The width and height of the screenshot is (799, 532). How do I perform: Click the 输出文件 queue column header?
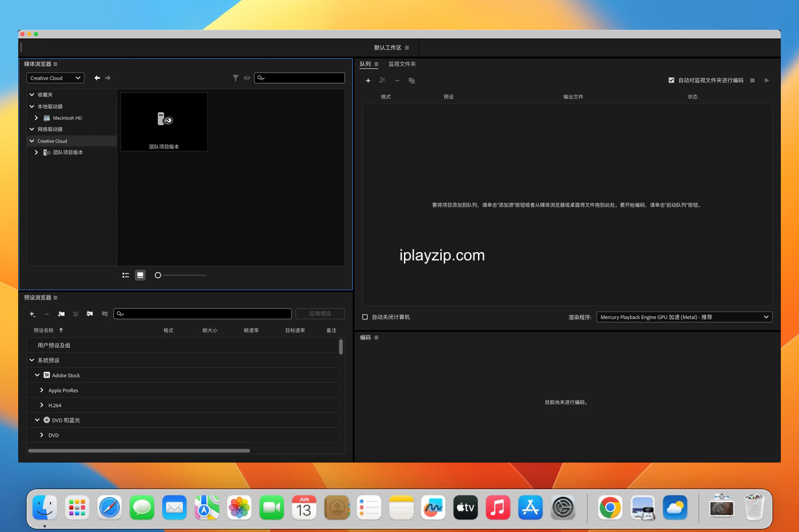[573, 97]
